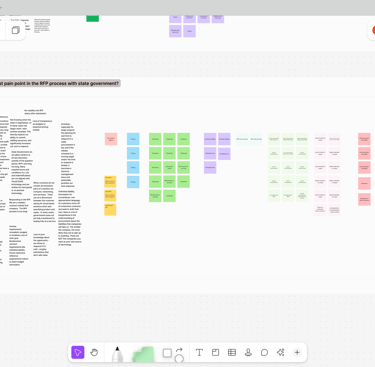Insert a Section with toolbar icon
The image size is (375, 367).
[x=216, y=352]
